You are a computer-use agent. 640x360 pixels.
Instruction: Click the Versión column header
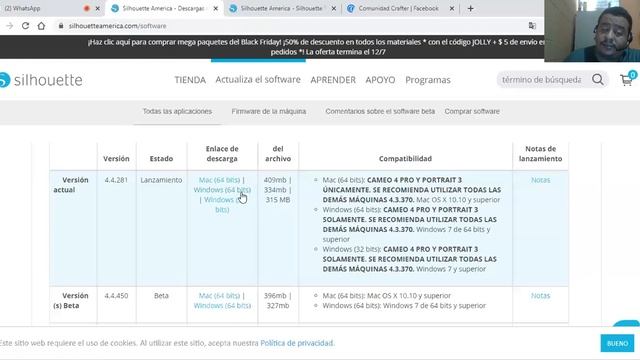[116, 158]
